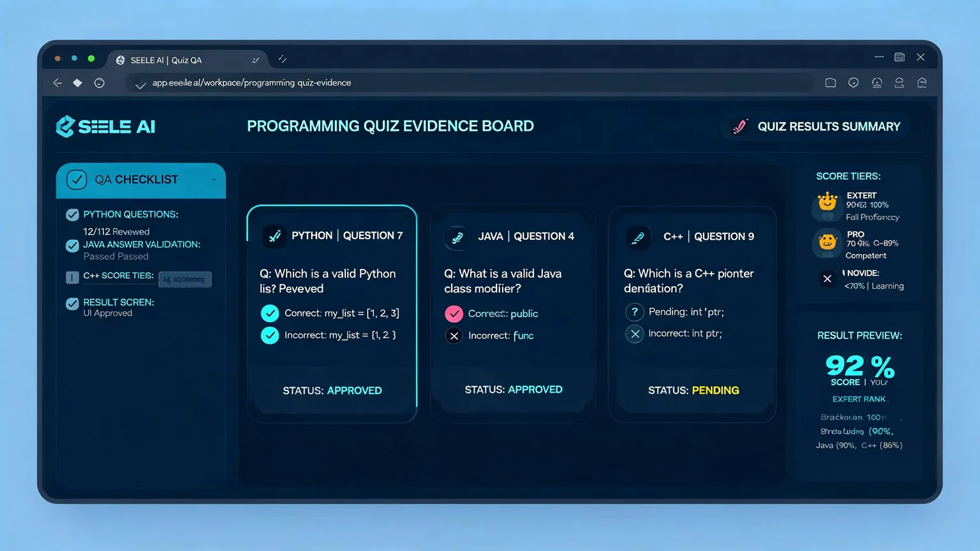Click the Pro tier smiley face icon
This screenshot has width=980, height=551.
coord(828,242)
